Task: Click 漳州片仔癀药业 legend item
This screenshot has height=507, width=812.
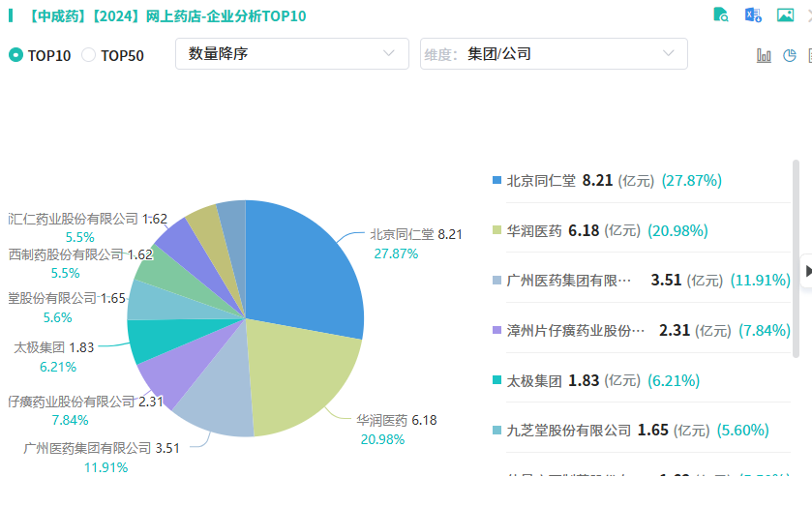Action: [x=575, y=331]
